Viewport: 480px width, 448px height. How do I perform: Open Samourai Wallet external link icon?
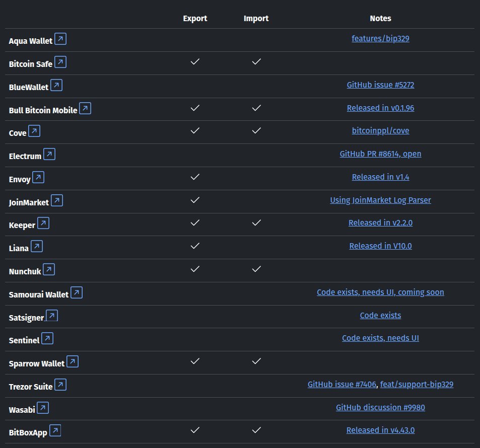coord(77,292)
